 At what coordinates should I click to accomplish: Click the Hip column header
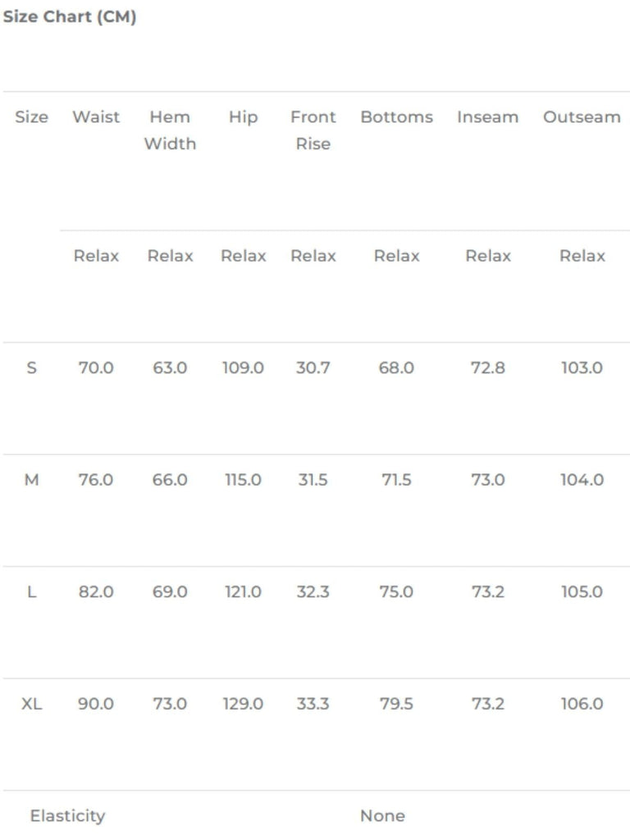coord(243,117)
